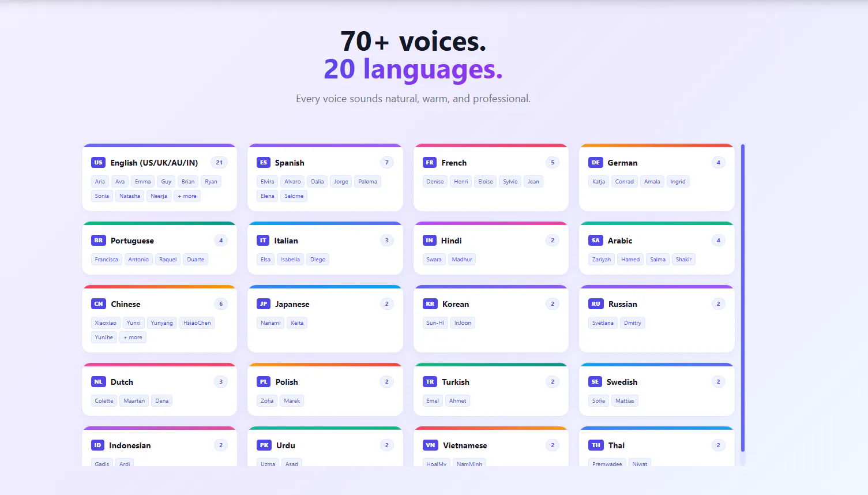
Task: Select the HsiaoChen voice chip
Action: coord(197,323)
